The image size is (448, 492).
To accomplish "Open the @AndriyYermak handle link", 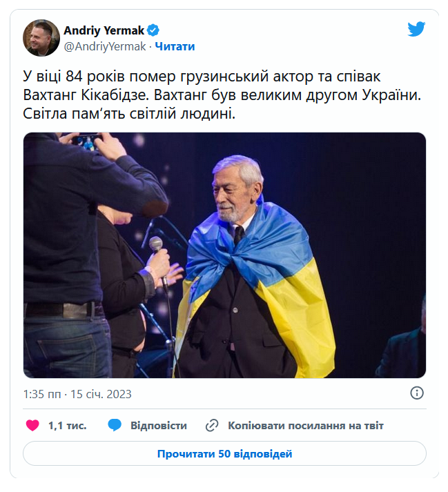I will 105,46.
